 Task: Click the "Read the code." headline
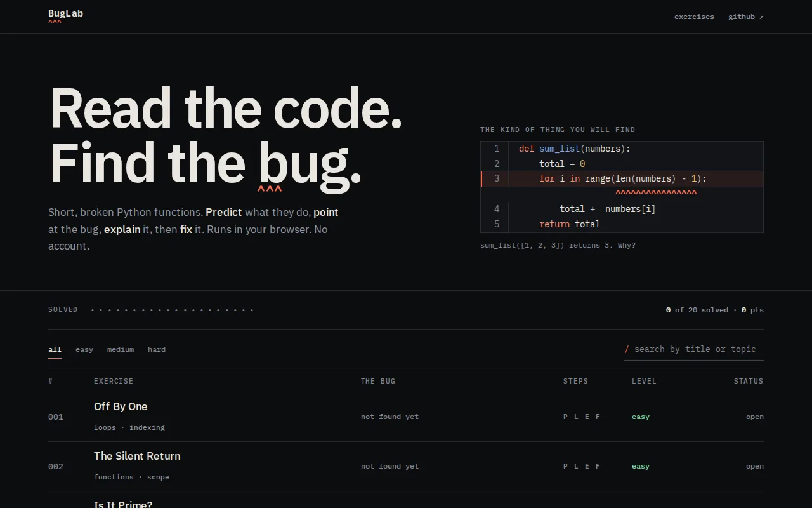click(x=225, y=108)
